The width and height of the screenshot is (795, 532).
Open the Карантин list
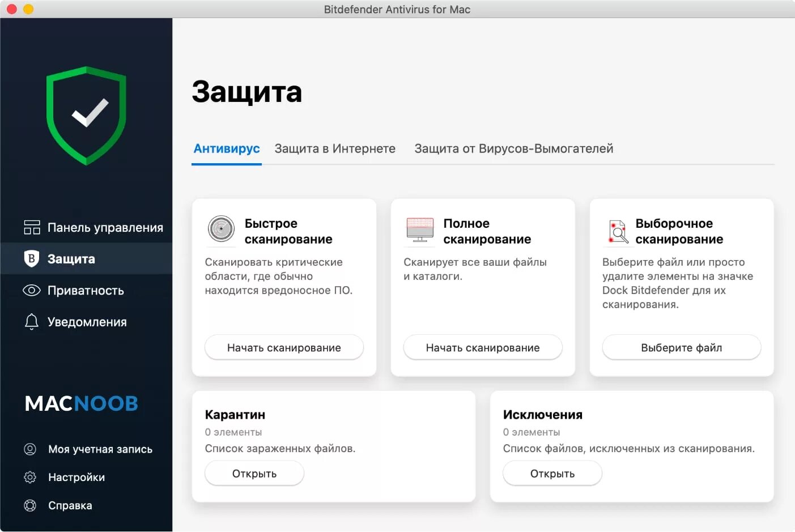click(x=254, y=473)
